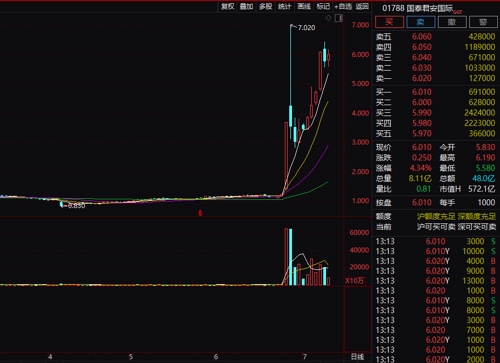The width and height of the screenshot is (500, 363).
Task: Select the 买一 6.010 bid row
Action: pyautogui.click(x=435, y=92)
